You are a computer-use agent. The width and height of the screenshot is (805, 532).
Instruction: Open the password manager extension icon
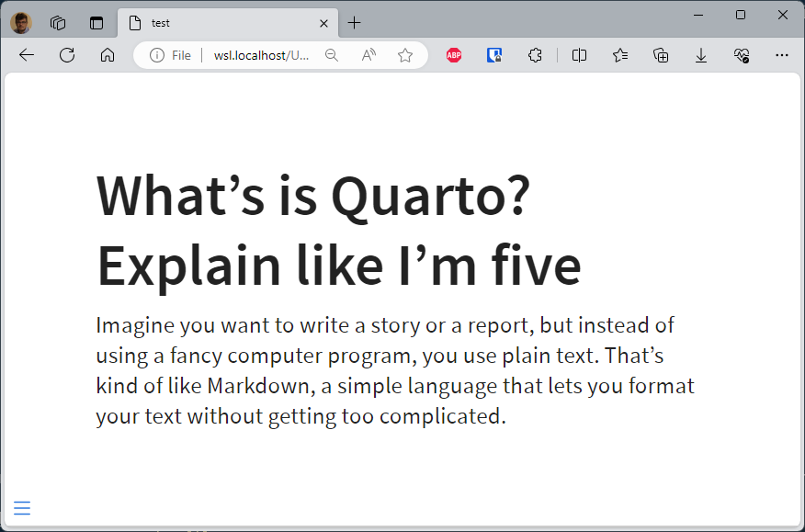(x=493, y=55)
